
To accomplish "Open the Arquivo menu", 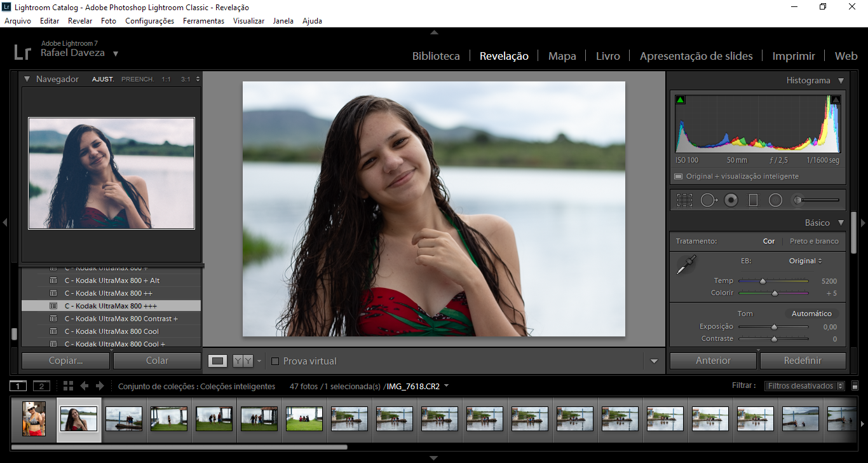I will (x=18, y=21).
